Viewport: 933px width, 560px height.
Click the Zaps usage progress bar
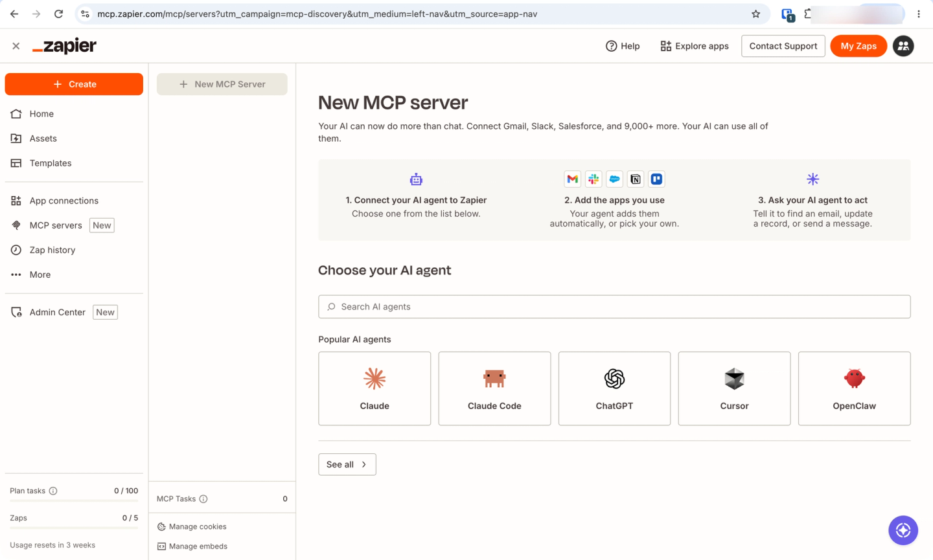(x=74, y=528)
